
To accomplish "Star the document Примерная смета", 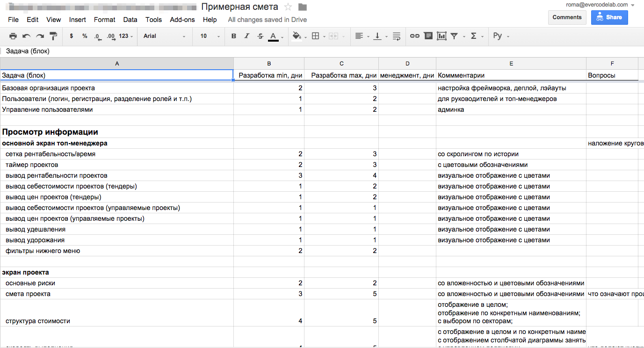I will click(288, 7).
